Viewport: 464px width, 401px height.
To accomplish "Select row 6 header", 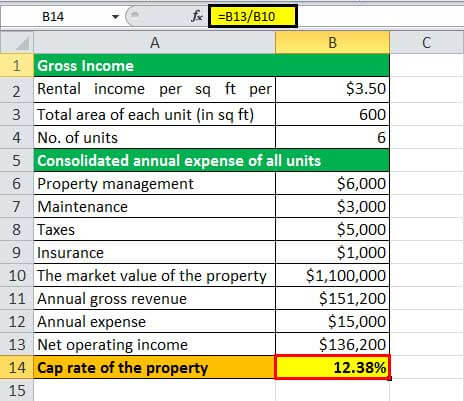I will point(17,183).
